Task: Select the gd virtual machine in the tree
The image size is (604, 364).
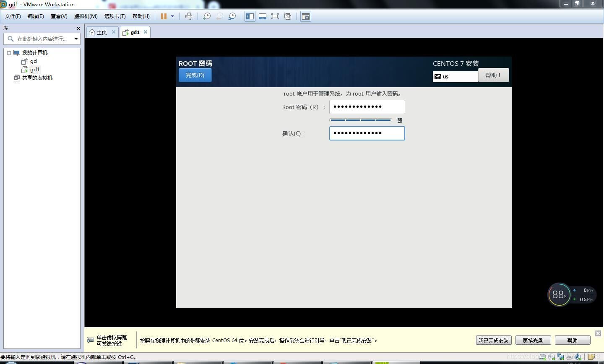Action: point(33,61)
